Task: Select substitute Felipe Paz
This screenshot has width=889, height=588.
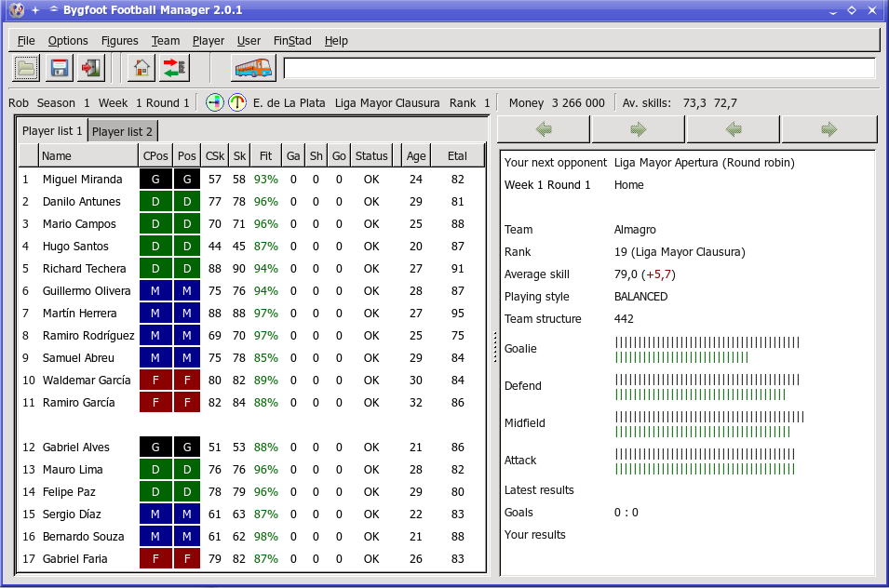Action: pyautogui.click(x=252, y=492)
